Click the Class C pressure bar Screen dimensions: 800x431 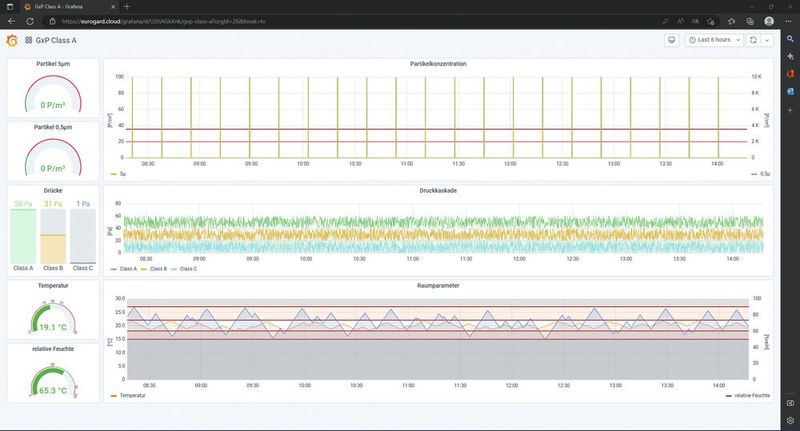click(x=83, y=236)
